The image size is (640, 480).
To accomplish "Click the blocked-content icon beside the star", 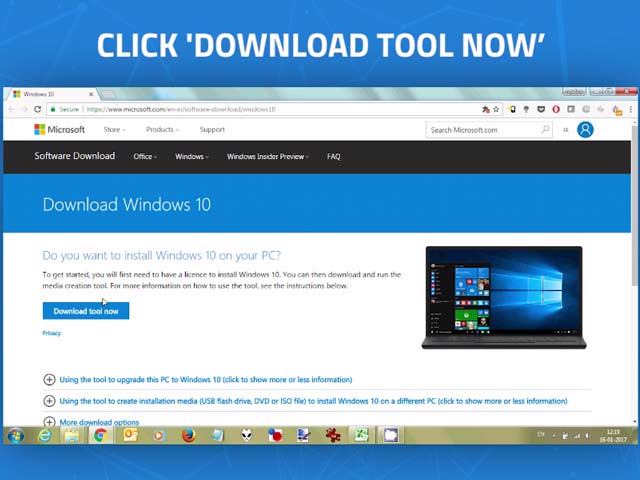I will [486, 109].
